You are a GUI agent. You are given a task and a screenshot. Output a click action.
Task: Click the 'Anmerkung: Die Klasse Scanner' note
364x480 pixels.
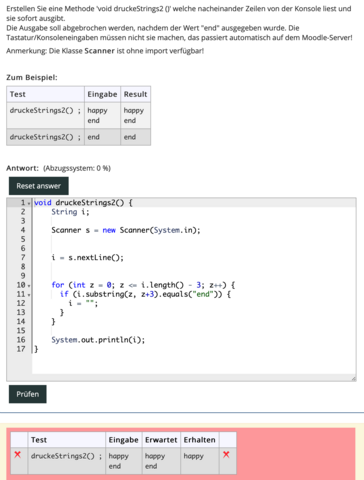[x=105, y=51]
